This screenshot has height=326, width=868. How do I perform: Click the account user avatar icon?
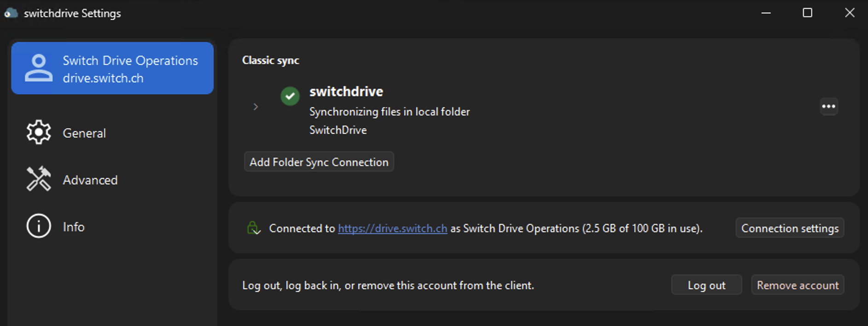pos(39,68)
